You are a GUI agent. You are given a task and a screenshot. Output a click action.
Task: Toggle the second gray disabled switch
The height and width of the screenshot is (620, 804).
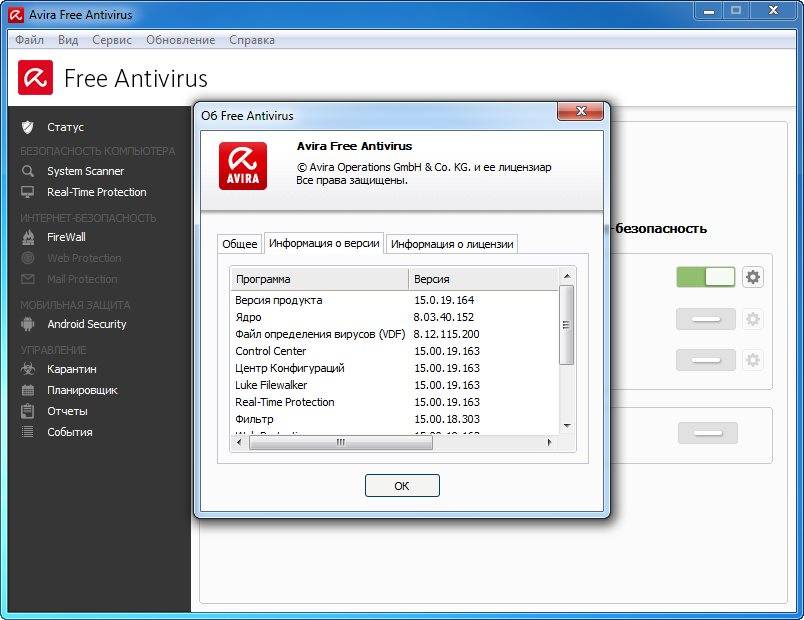(x=706, y=319)
